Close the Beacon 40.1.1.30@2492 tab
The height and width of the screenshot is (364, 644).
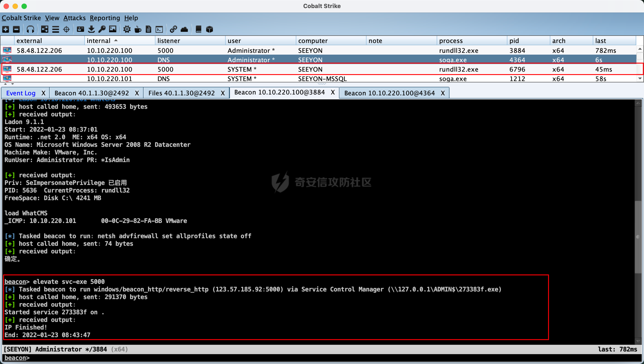(x=137, y=93)
